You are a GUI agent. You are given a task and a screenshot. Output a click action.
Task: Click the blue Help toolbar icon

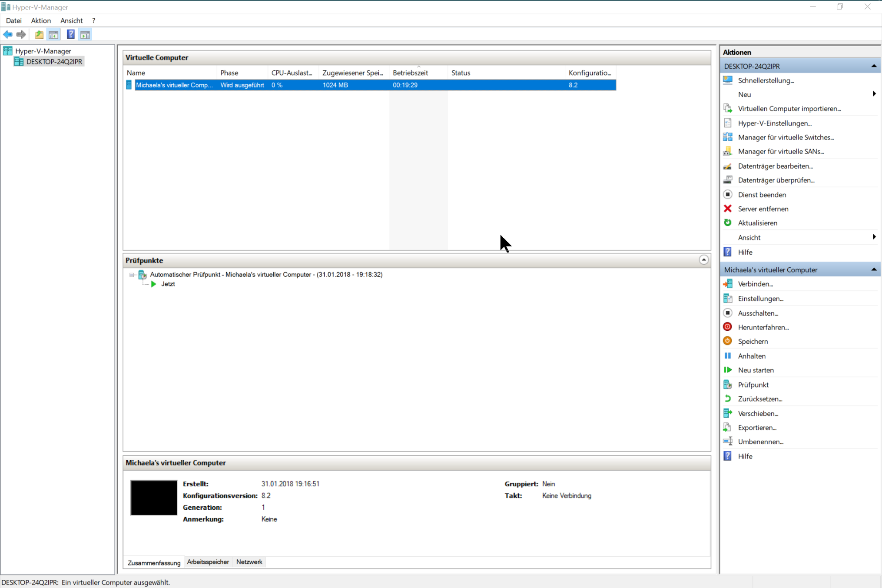(70, 35)
